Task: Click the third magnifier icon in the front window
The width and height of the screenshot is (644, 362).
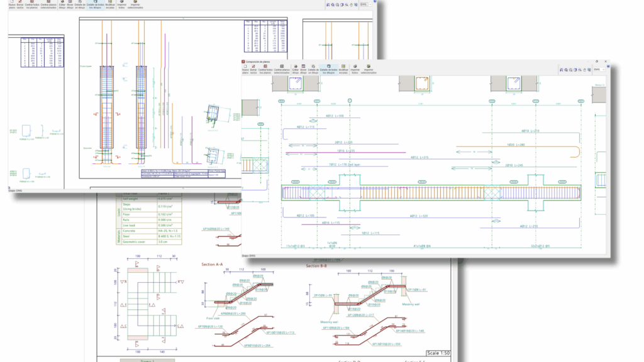Action: pyautogui.click(x=570, y=70)
